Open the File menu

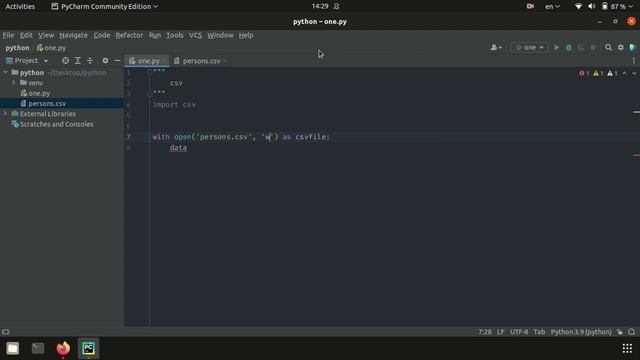pos(8,35)
